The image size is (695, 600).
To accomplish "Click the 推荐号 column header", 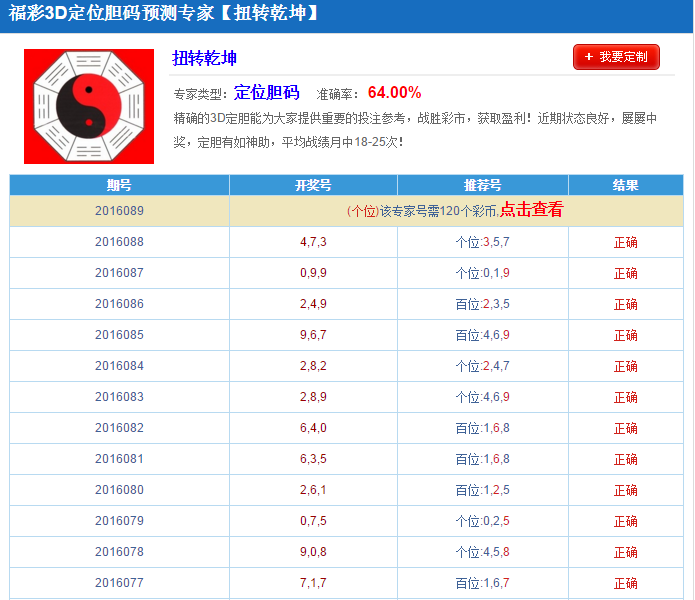I will click(x=483, y=185).
